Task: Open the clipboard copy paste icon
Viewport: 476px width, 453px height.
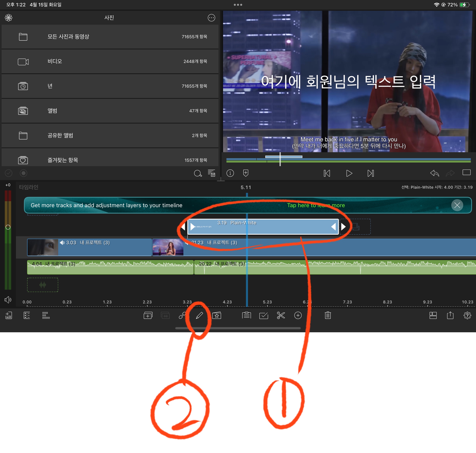Action: 246,315
